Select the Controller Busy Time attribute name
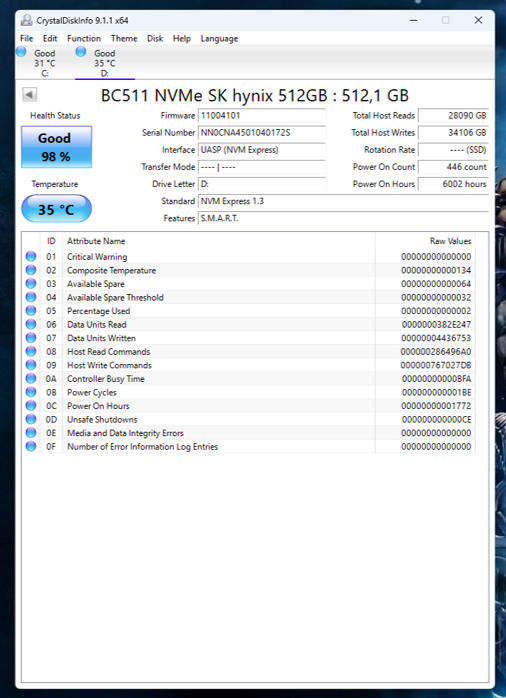The image size is (506, 698). tap(105, 379)
